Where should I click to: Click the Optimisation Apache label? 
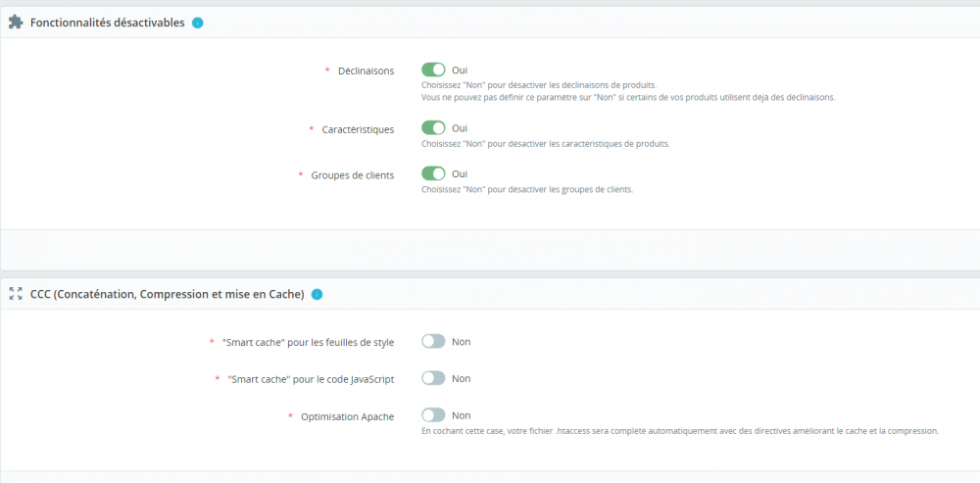point(348,416)
